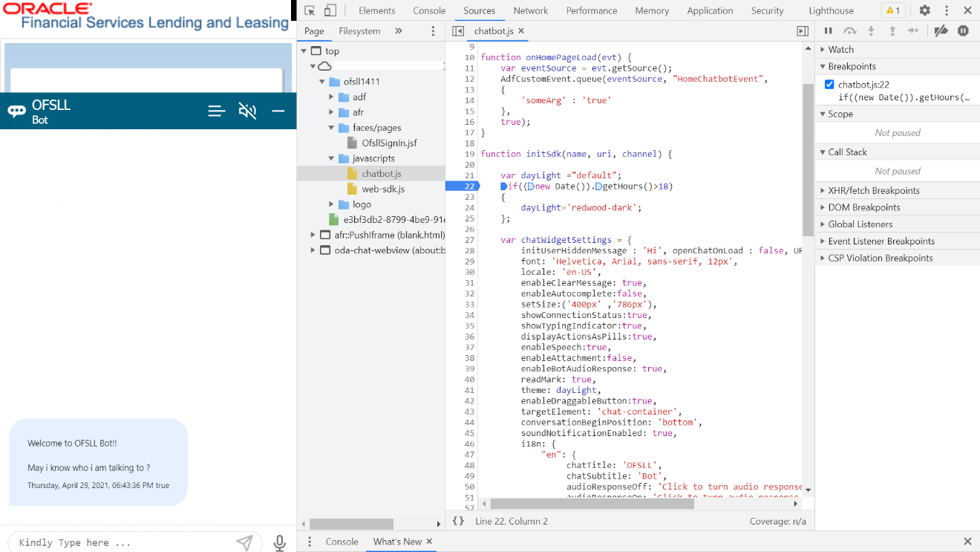The image size is (980, 552).
Task: Open the chat menu hamburger icon
Action: pyautogui.click(x=216, y=111)
